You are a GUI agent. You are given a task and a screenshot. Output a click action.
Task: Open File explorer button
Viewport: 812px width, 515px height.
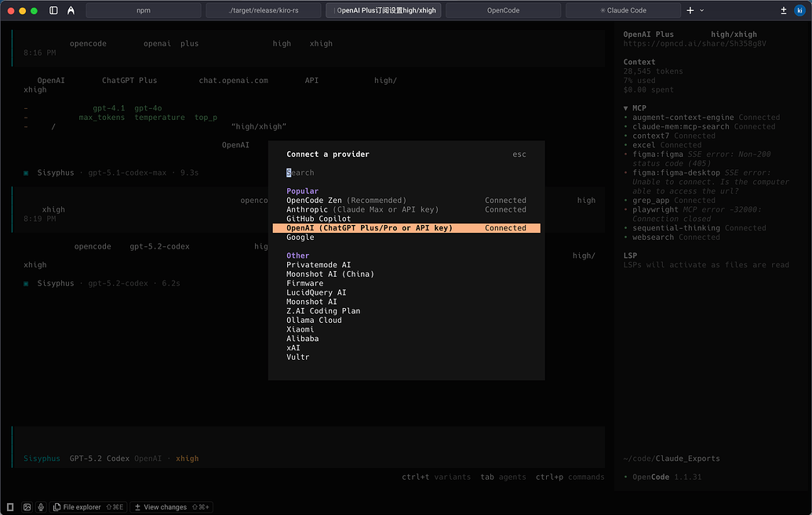tap(89, 507)
